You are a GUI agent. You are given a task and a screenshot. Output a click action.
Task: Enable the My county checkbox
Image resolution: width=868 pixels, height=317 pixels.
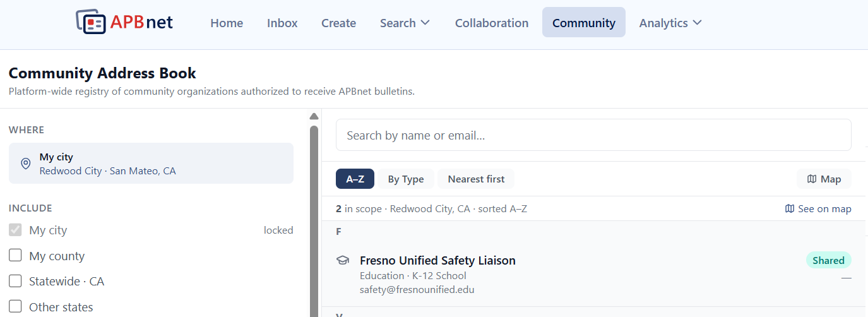(x=15, y=256)
